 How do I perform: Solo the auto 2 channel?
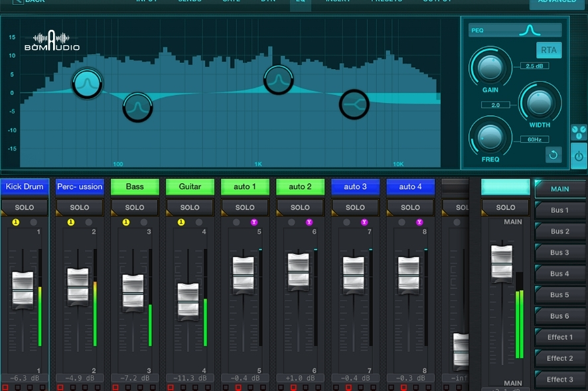(300, 208)
